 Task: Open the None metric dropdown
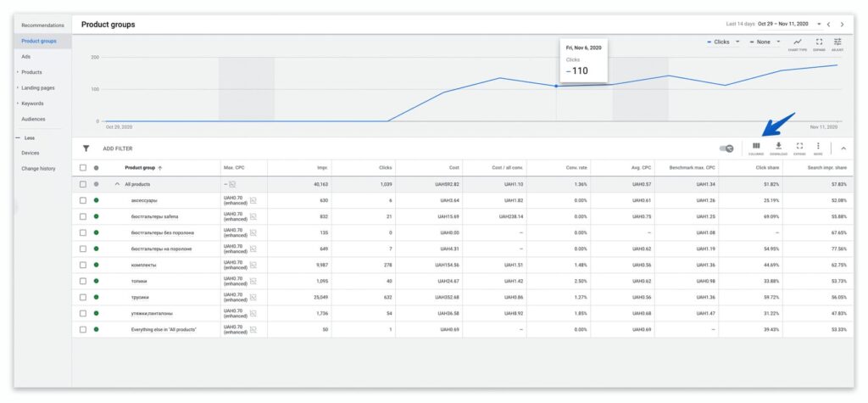pyautogui.click(x=765, y=42)
